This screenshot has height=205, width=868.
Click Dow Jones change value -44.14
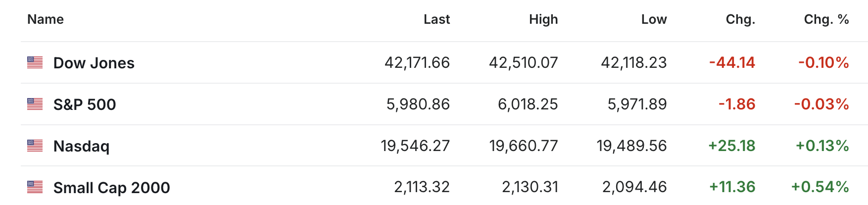pyautogui.click(x=732, y=63)
